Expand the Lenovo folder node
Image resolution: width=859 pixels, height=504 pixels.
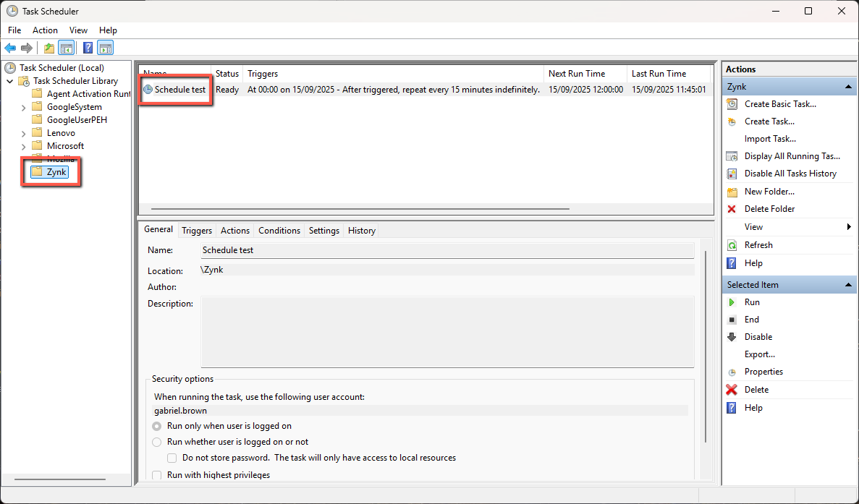tap(23, 134)
